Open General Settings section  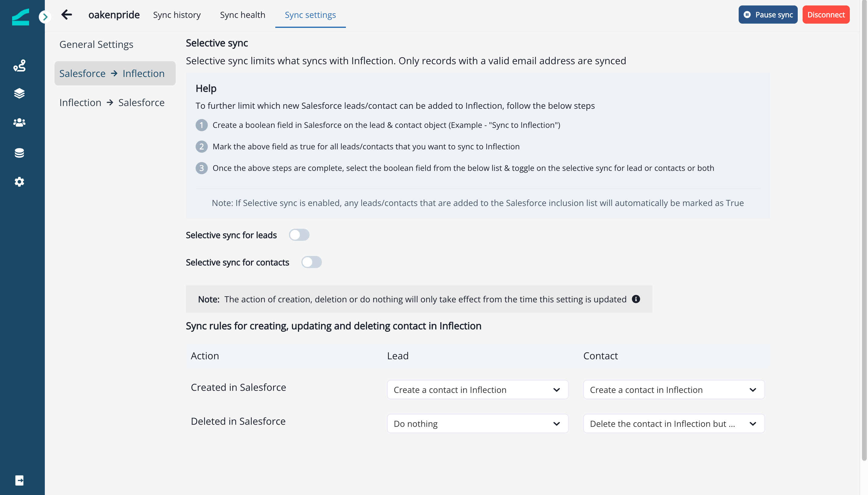coord(96,45)
